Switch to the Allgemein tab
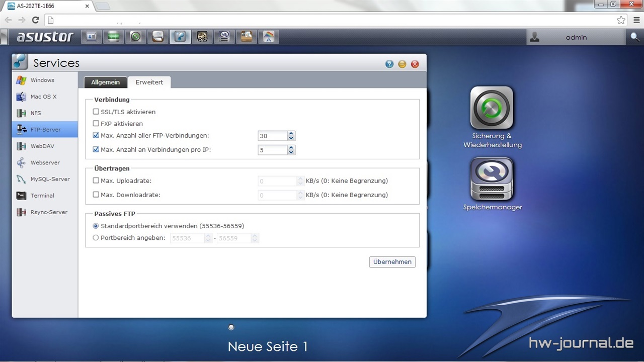This screenshot has height=362, width=644. (105, 82)
